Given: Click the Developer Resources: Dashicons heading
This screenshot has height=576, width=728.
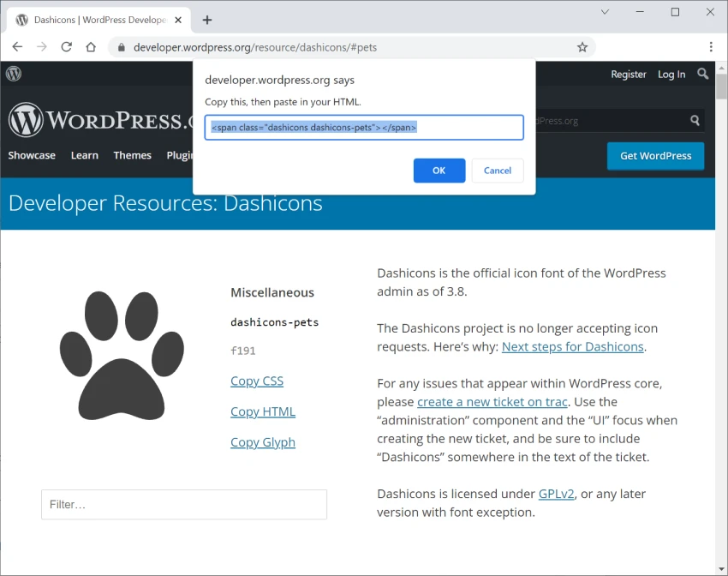Looking at the screenshot, I should (x=165, y=203).
